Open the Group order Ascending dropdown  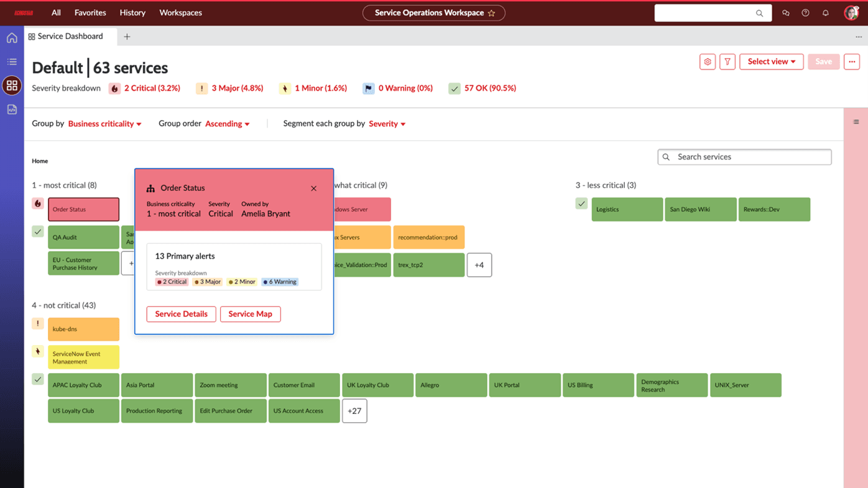tap(227, 124)
